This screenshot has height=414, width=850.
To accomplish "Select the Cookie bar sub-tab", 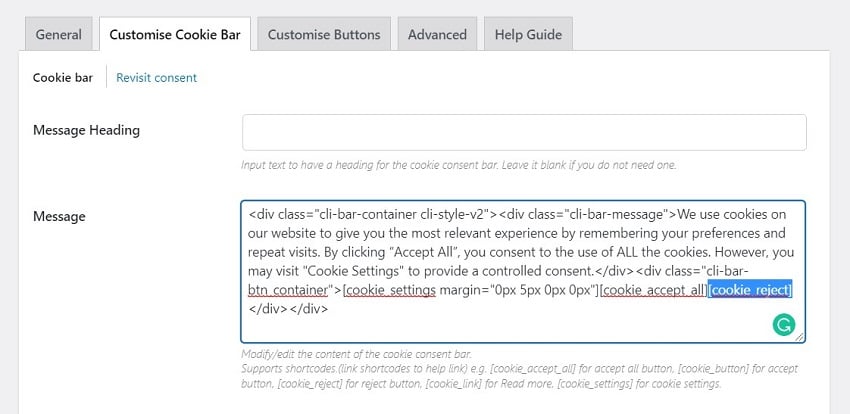I will (x=63, y=77).
